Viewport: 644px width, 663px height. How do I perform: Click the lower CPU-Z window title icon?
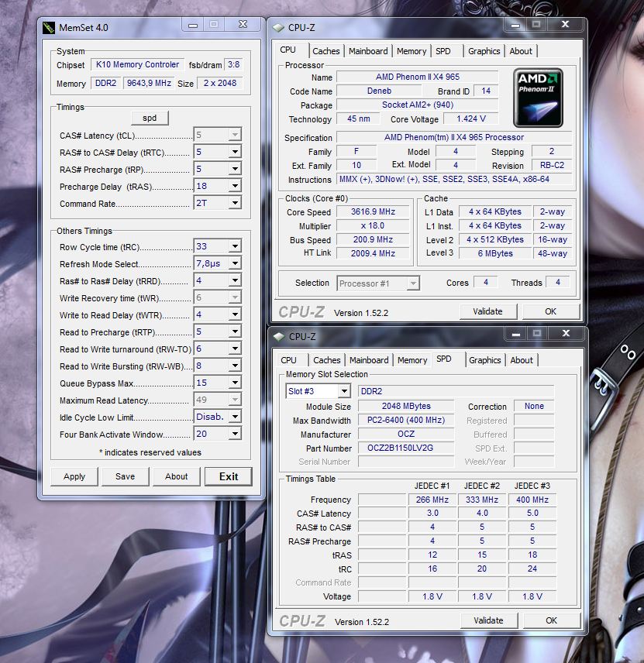[x=279, y=337]
